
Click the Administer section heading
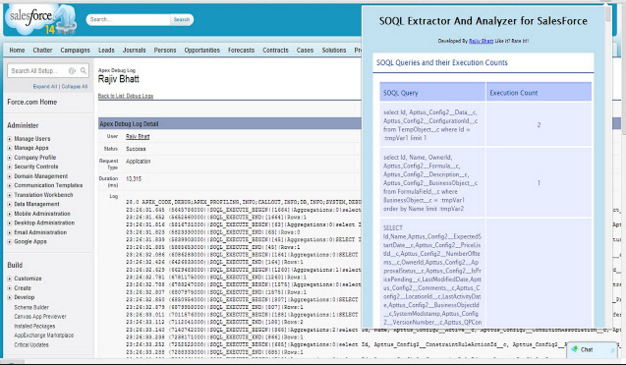pyautogui.click(x=23, y=125)
